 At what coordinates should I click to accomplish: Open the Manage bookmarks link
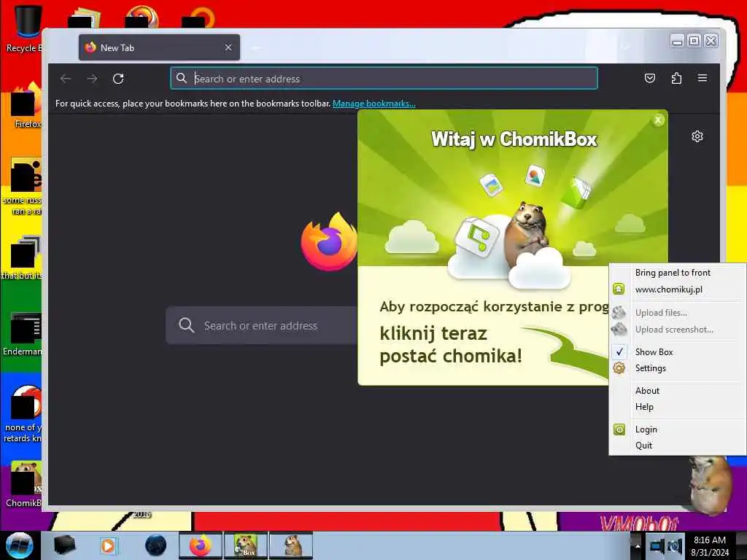pyautogui.click(x=374, y=104)
